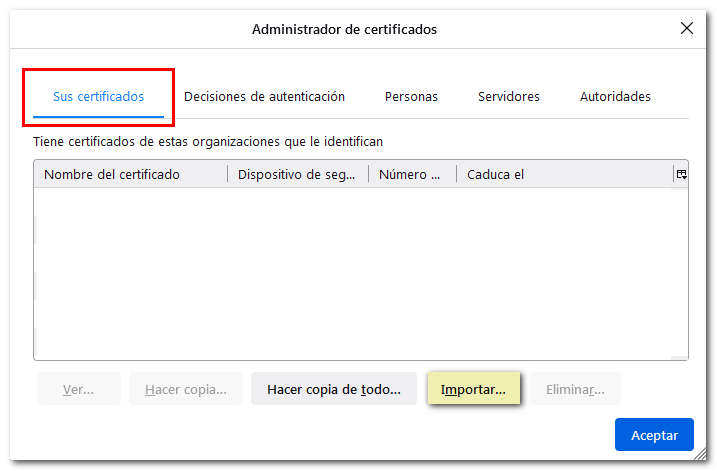Confirm with the Aceptar button
Viewport: 717px width, 471px height.
[654, 435]
